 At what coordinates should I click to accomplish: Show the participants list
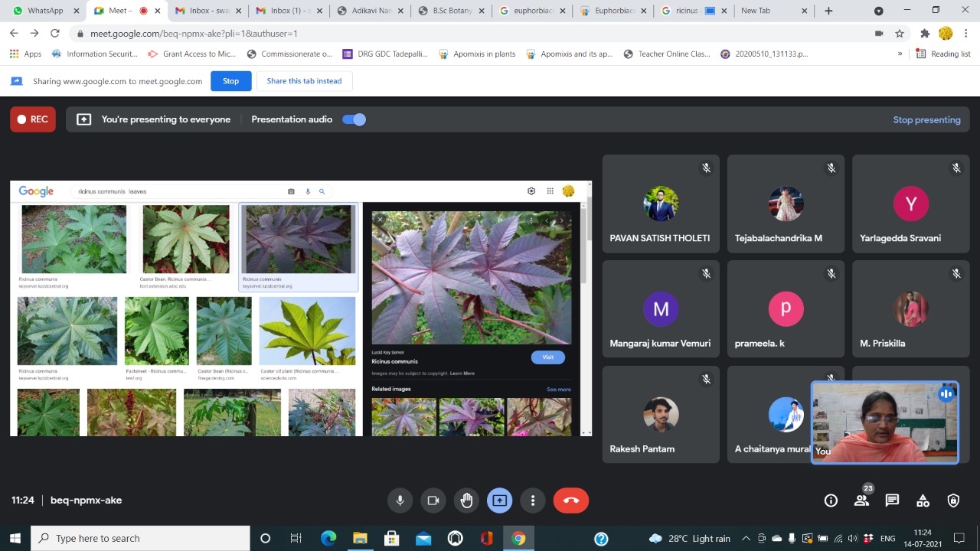click(861, 500)
